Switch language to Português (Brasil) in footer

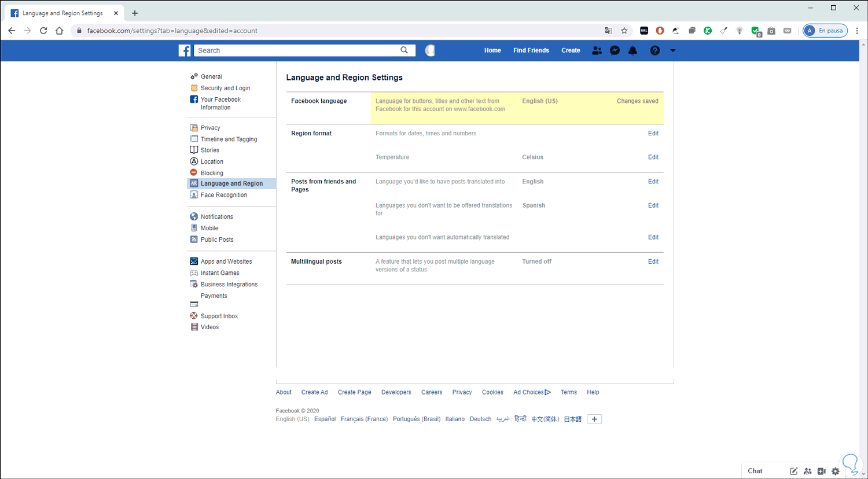(x=417, y=419)
